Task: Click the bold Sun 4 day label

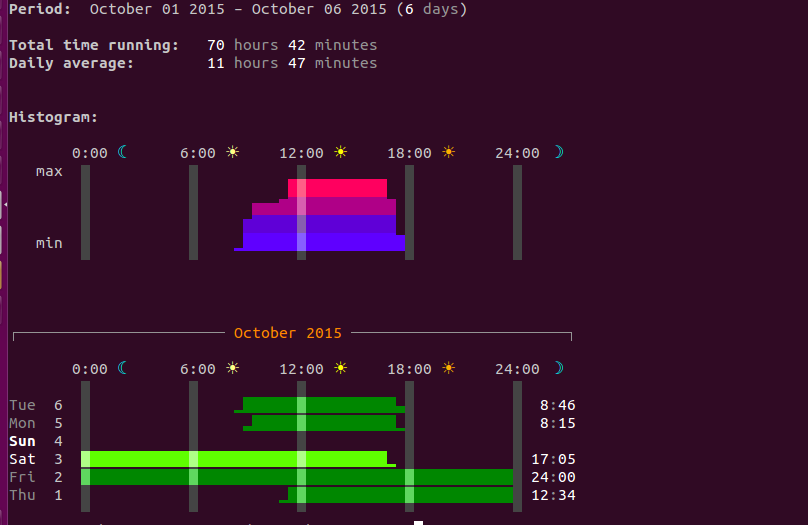Action: coord(36,441)
